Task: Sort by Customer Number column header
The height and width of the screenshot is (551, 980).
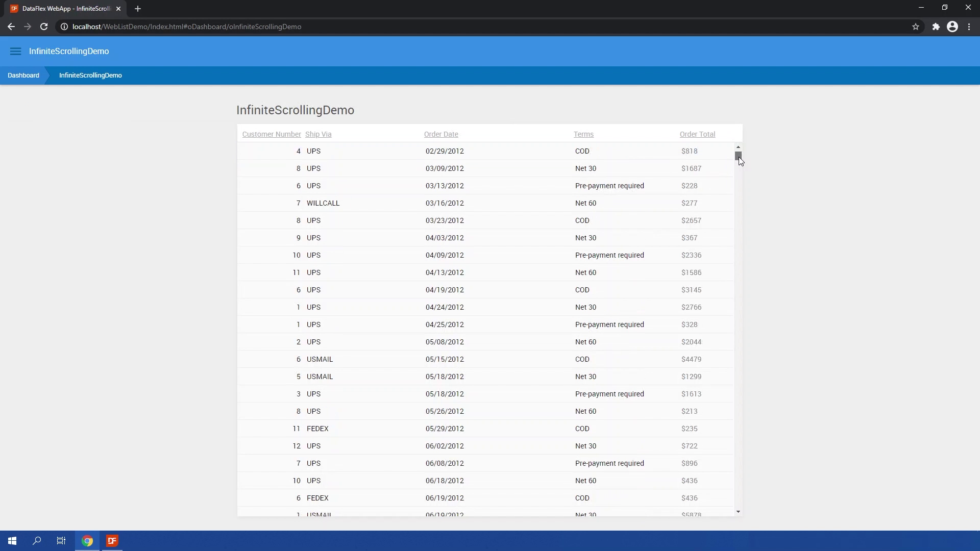Action: 272,134
